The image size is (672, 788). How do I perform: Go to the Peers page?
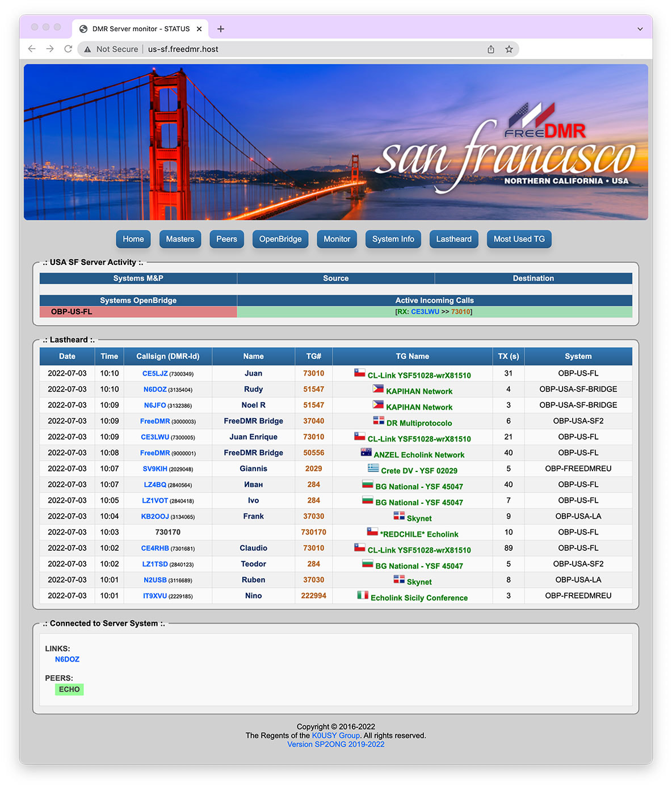pyautogui.click(x=226, y=239)
